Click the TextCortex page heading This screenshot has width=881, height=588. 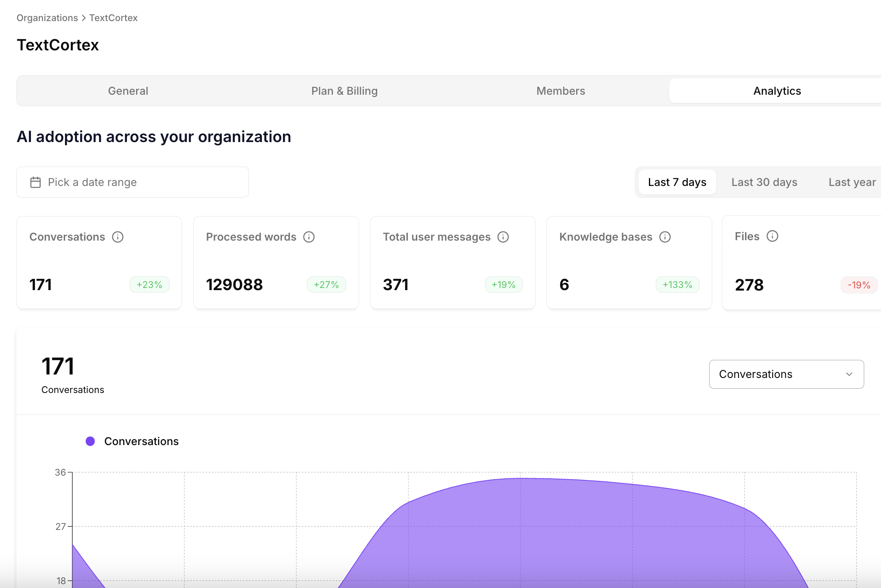tap(58, 45)
